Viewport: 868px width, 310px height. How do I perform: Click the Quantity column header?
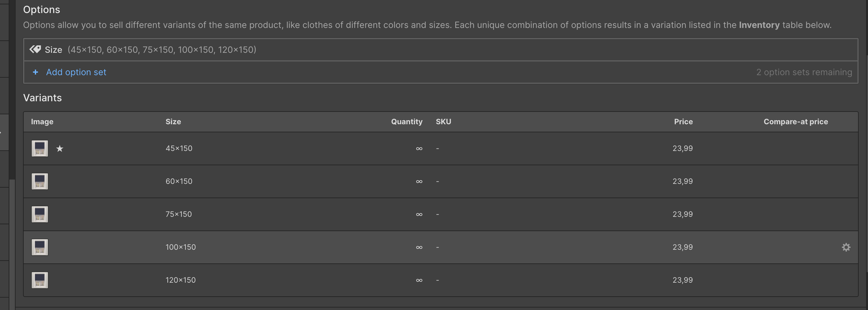(406, 121)
